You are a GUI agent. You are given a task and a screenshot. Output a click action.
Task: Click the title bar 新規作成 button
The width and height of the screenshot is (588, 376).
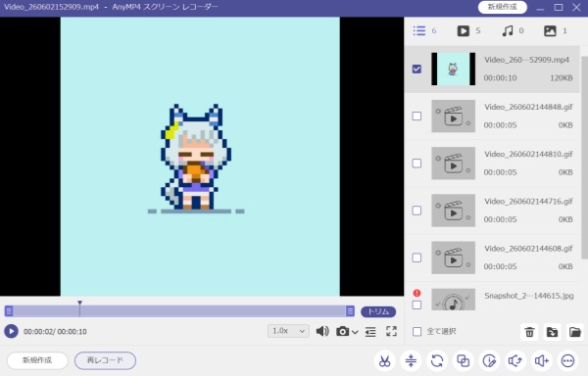coord(502,7)
